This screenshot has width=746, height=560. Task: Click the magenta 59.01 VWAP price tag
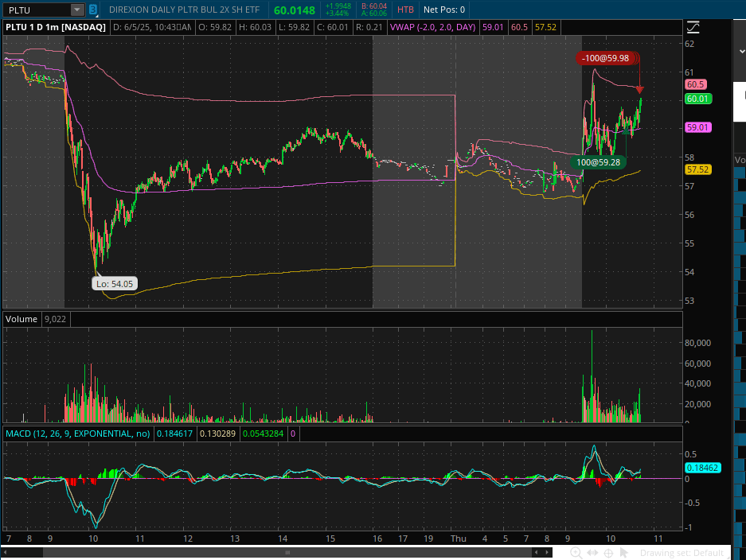pos(698,127)
